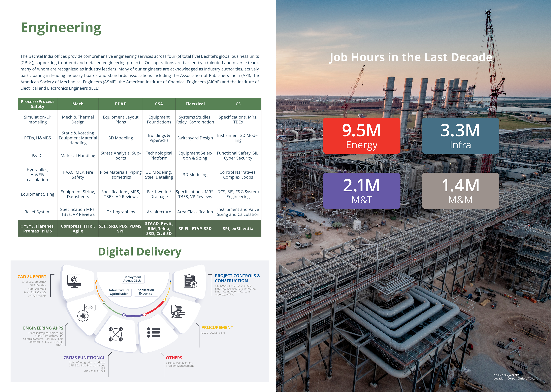
Task: Click the Deployment Across GBUs label
Action: click(x=132, y=279)
